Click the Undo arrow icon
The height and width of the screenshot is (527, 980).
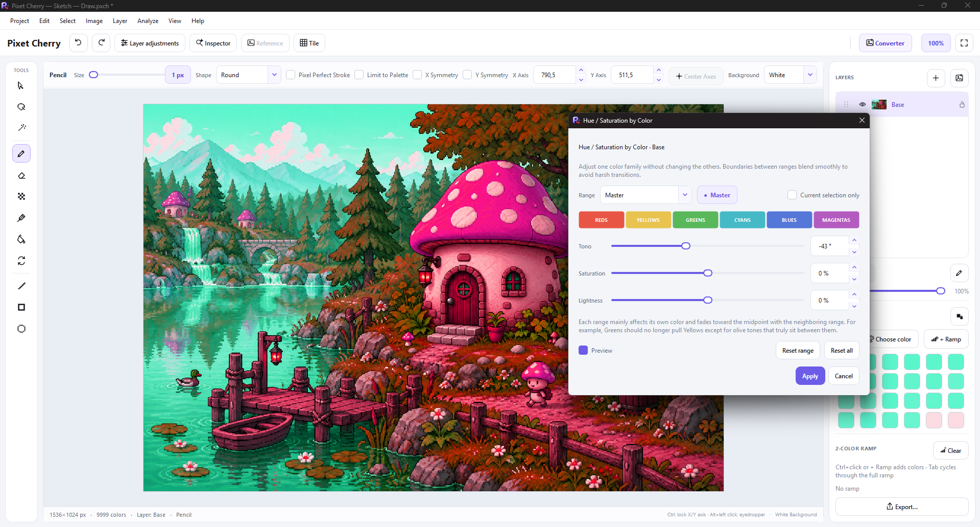click(78, 43)
